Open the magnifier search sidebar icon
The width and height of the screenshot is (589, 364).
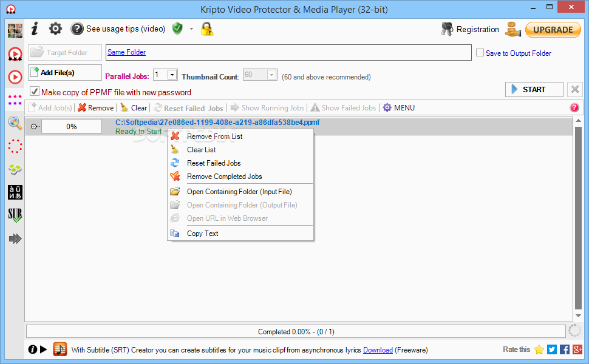(x=15, y=123)
